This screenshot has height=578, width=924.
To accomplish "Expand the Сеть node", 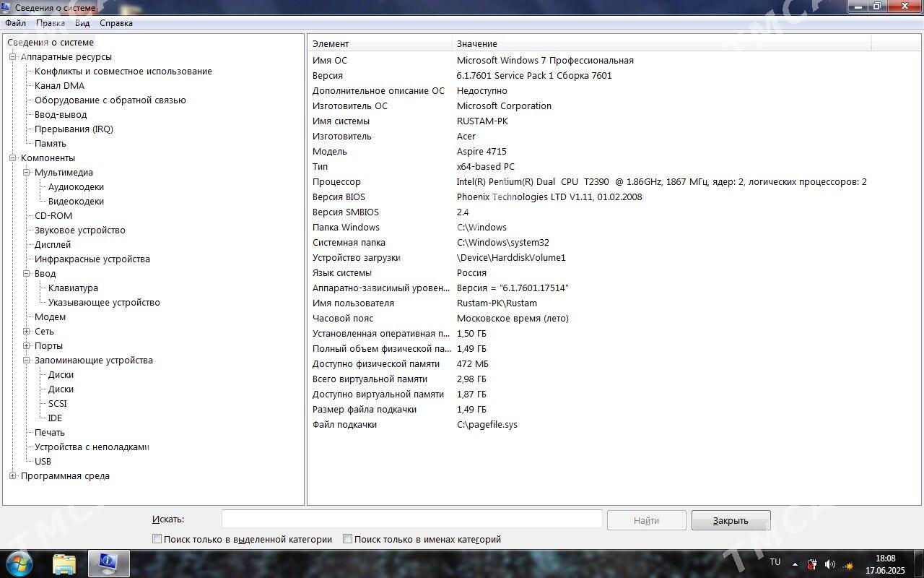I will pos(26,332).
